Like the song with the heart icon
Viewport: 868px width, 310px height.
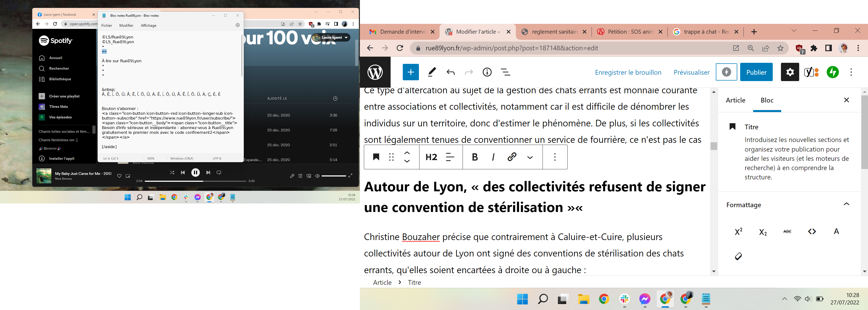[119, 176]
